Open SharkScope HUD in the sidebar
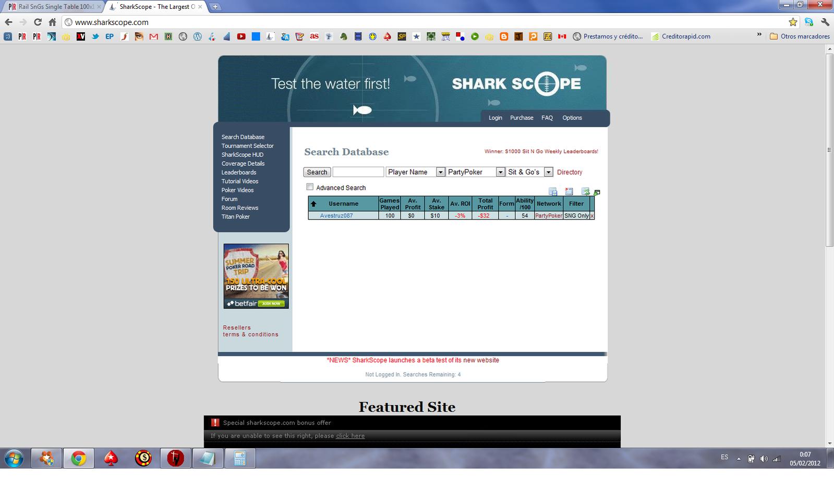 242,155
